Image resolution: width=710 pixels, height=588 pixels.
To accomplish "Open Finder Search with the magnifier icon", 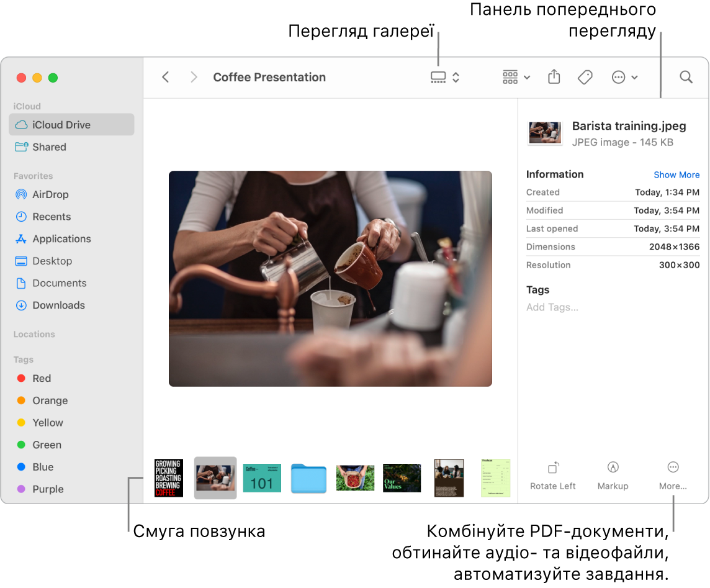I will click(686, 77).
